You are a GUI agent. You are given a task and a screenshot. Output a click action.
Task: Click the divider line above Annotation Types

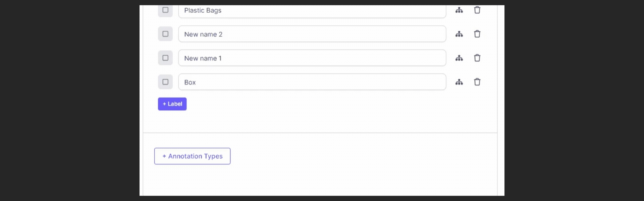coord(320,133)
